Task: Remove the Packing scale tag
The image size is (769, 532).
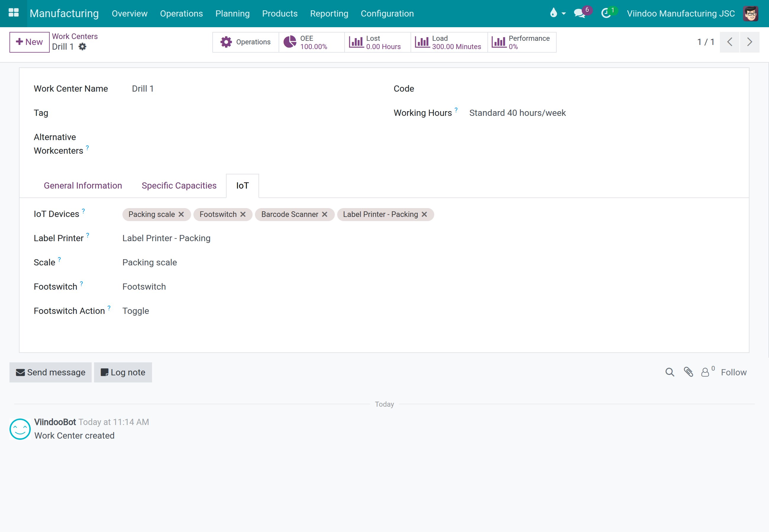Action: tap(181, 214)
